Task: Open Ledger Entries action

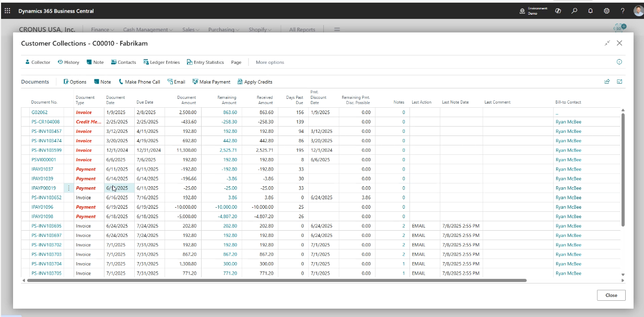Action: pos(161,62)
